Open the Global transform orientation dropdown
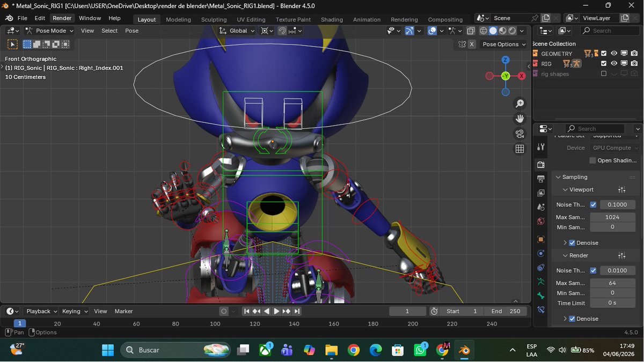The height and width of the screenshot is (362, 644). 238,31
